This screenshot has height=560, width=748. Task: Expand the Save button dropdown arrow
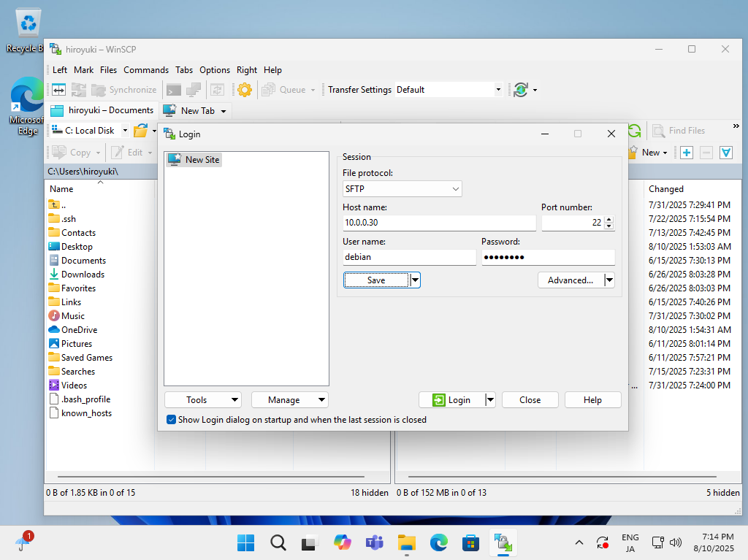[x=415, y=280]
